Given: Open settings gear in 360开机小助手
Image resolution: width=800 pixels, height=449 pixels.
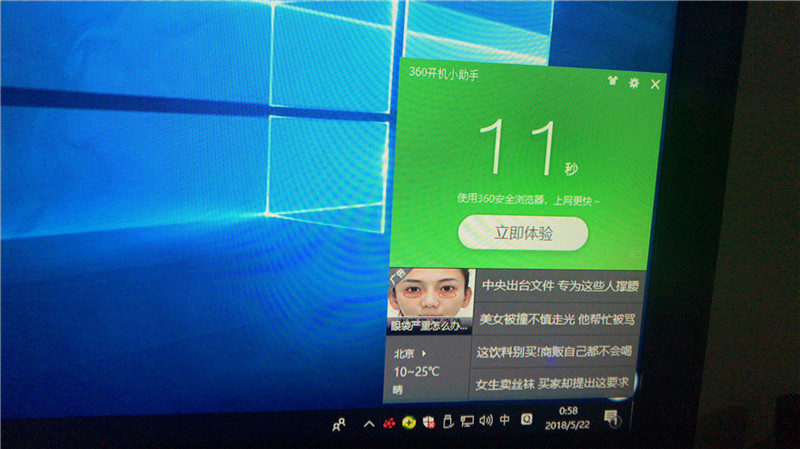Looking at the screenshot, I should click(634, 83).
